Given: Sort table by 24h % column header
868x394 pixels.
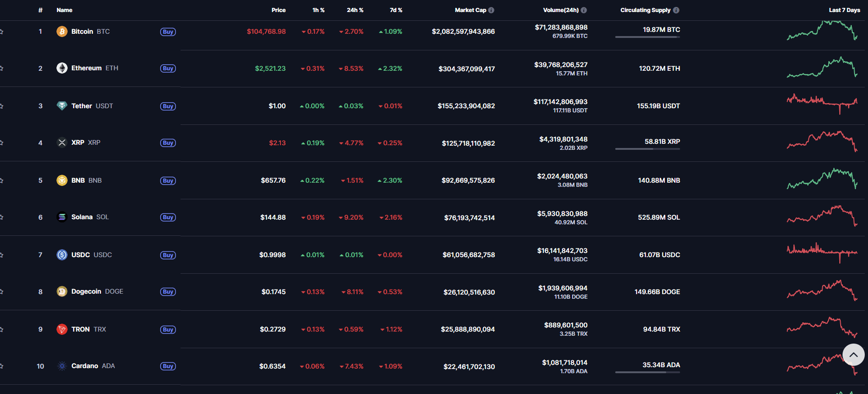Looking at the screenshot, I should click(355, 10).
